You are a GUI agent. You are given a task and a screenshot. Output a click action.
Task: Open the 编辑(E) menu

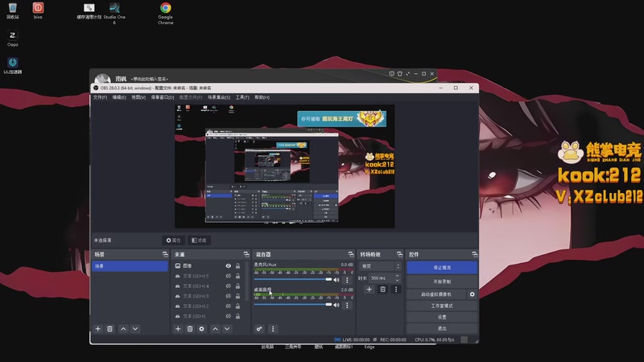coord(119,97)
